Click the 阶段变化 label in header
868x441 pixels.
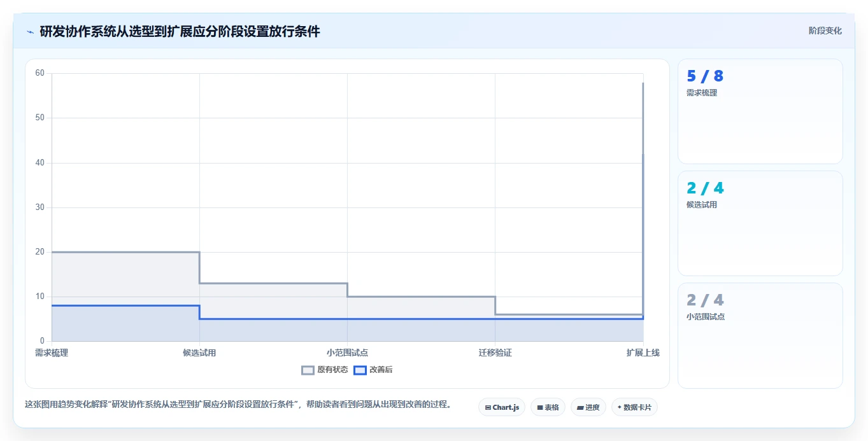pos(825,31)
